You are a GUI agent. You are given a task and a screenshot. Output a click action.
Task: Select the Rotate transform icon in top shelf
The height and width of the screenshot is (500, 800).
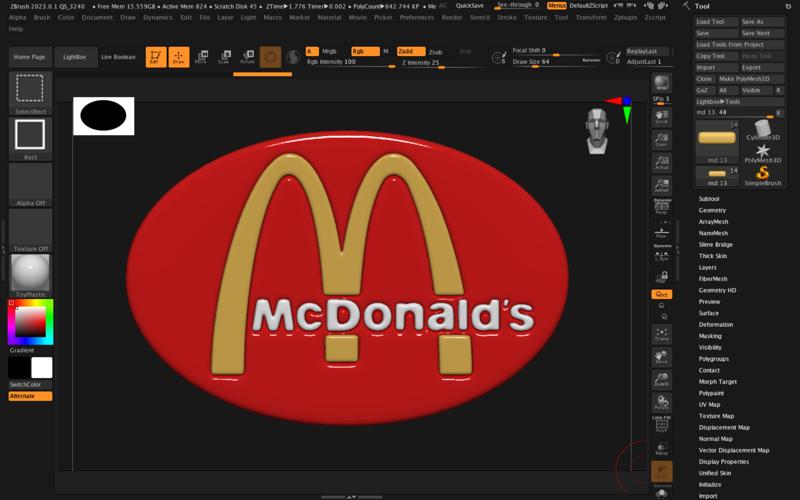click(x=247, y=57)
